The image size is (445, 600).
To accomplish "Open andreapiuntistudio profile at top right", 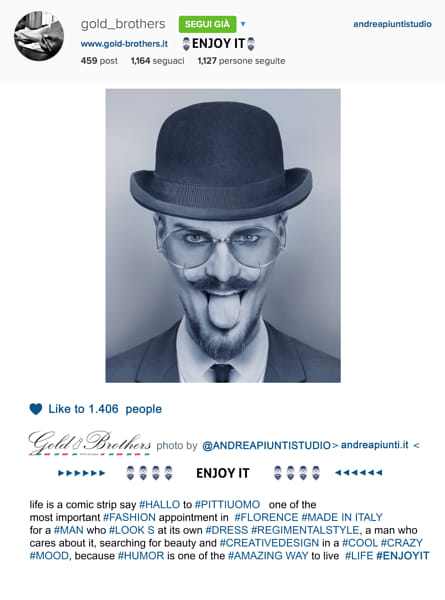I will tap(392, 24).
